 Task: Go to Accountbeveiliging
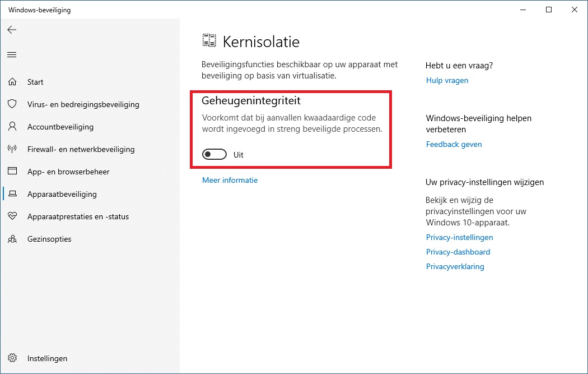click(x=60, y=127)
